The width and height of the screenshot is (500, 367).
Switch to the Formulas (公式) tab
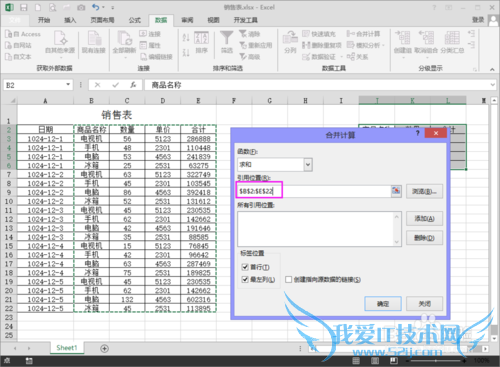click(135, 20)
